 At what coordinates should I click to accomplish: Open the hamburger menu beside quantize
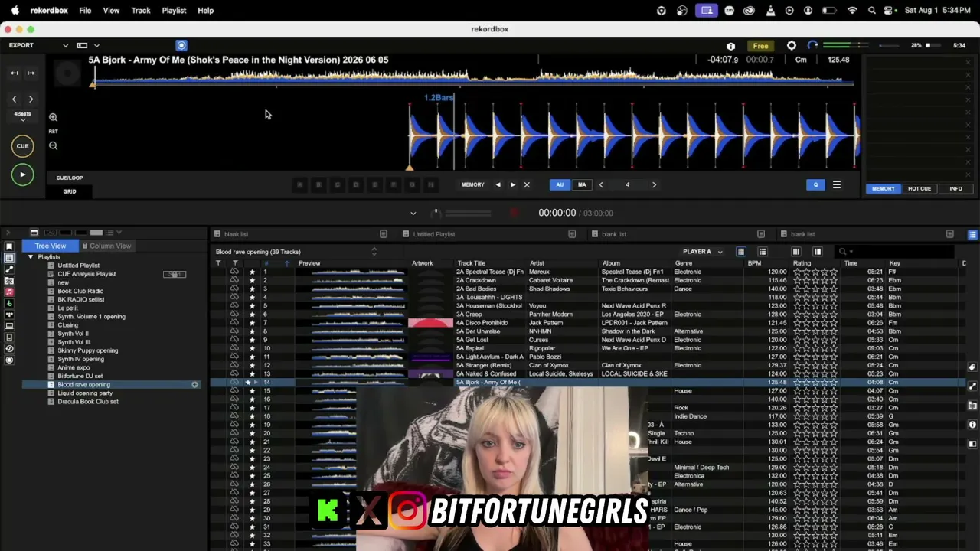[x=837, y=184]
